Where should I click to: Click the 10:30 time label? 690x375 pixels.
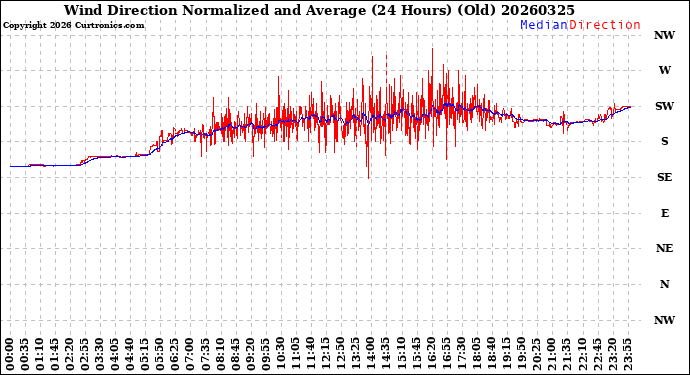tap(281, 354)
